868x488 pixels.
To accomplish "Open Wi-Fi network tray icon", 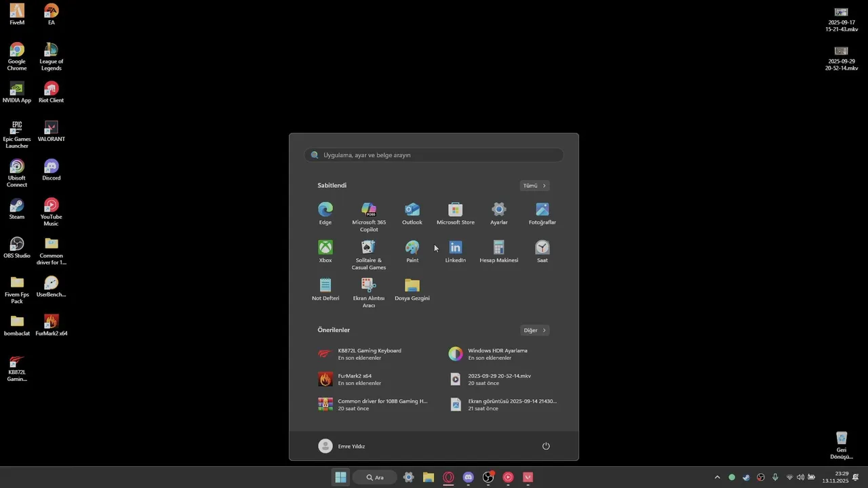I will click(x=789, y=477).
